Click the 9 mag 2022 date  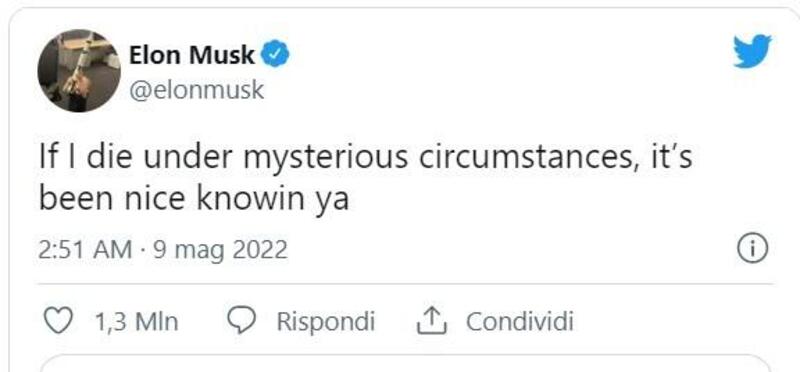(x=221, y=251)
